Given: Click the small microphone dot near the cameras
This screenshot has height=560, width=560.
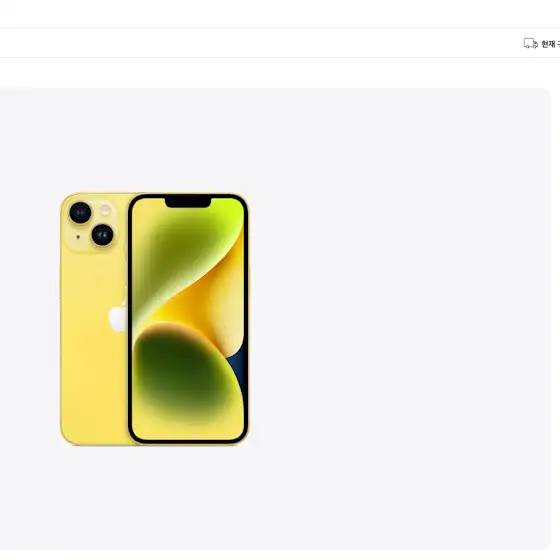Looking at the screenshot, I should pos(78,237).
